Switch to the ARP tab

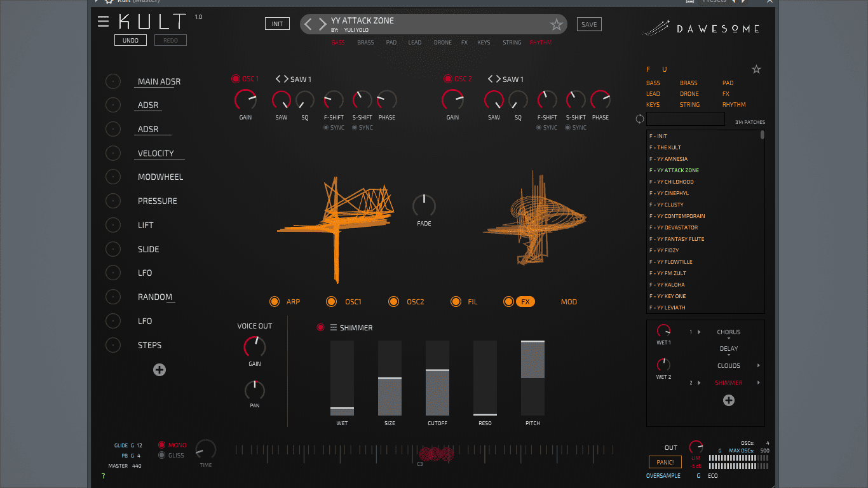293,302
